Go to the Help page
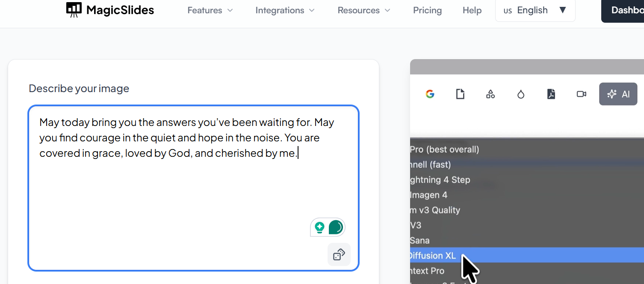The width and height of the screenshot is (644, 284). [x=472, y=10]
